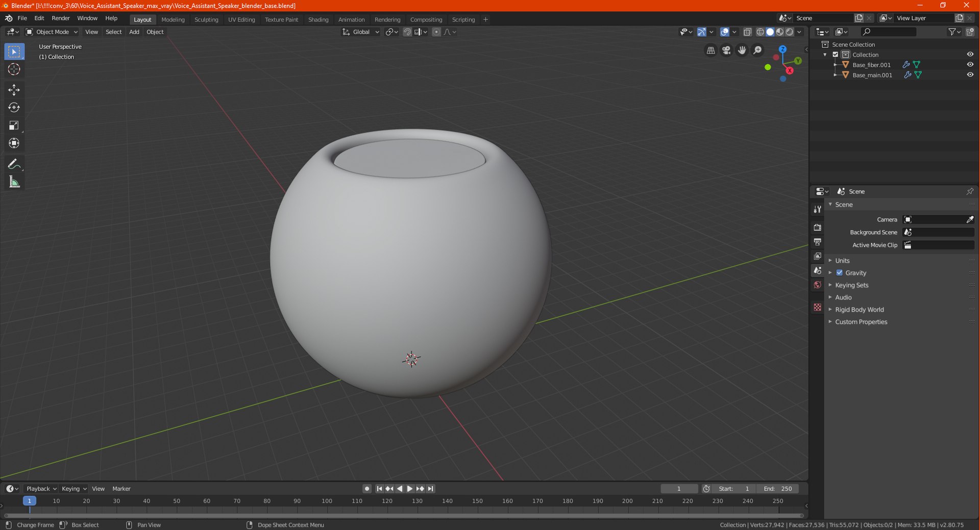Switch to the Sculpting workspace tab

(x=206, y=19)
